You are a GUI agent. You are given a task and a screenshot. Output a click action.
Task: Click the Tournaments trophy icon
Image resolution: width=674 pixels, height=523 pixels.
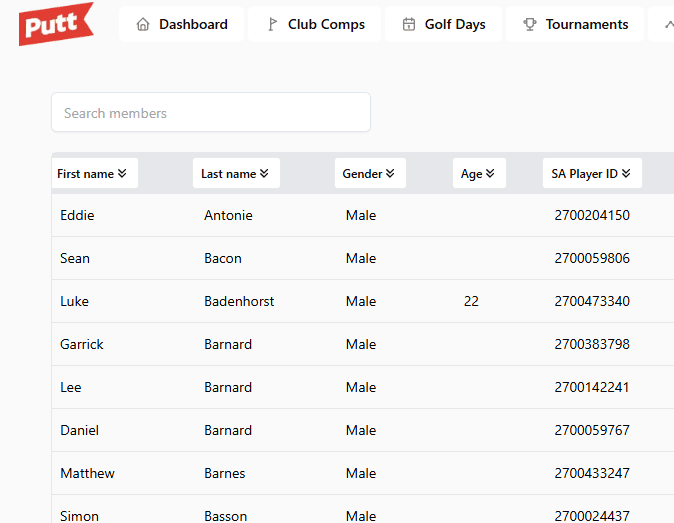[530, 24]
